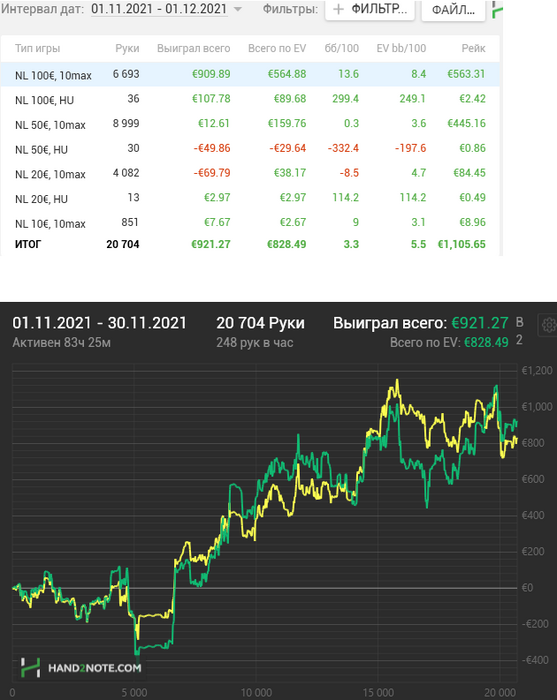The image size is (557, 700).
Task: Select the NL 10€, 10max row
Action: (250, 222)
